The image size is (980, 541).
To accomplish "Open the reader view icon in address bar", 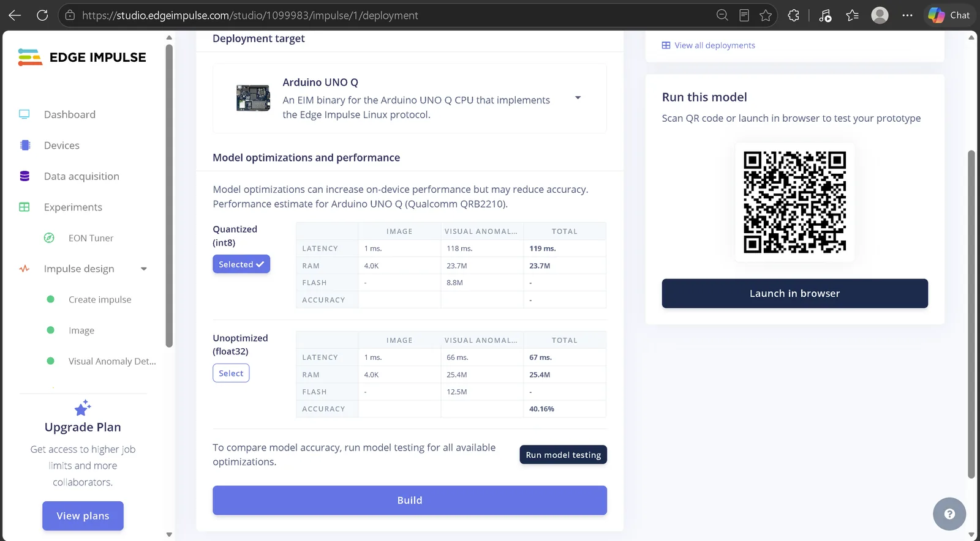I will click(744, 15).
